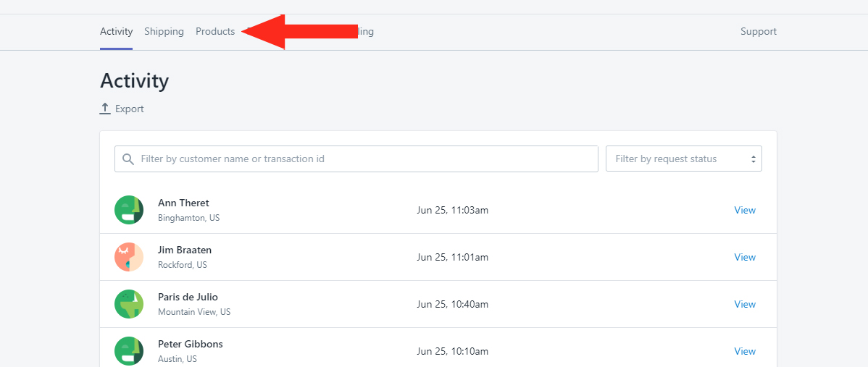Viewport: 868px width, 367px height.
Task: View Ann Theret's activity
Action: 745,210
